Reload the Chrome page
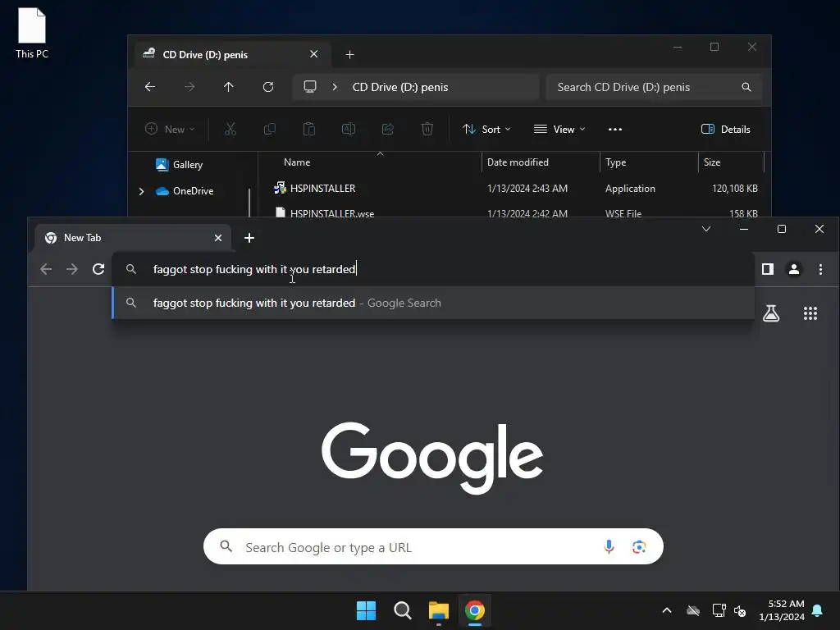Viewport: 840px width, 630px height. point(98,269)
